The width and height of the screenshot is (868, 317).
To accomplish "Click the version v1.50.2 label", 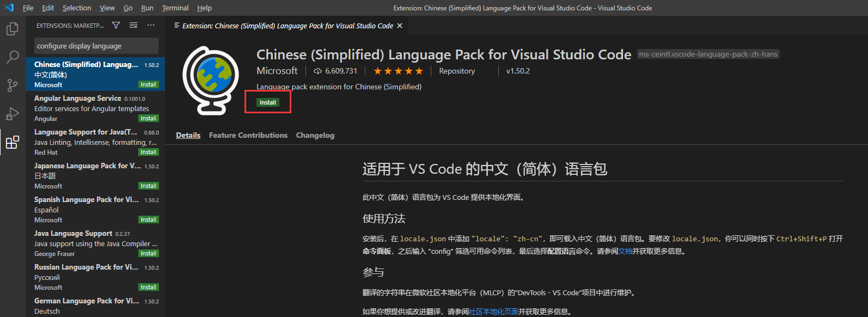I will click(518, 71).
